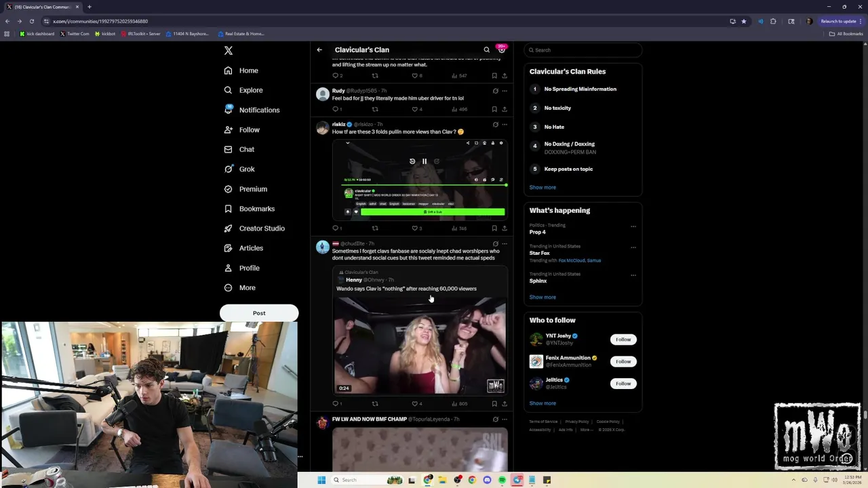Open more options on Rudy's post
The height and width of the screenshot is (488, 868).
504,91
